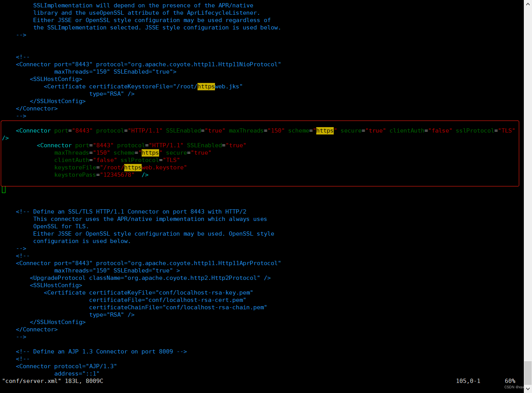Image resolution: width=532 pixels, height=393 pixels.
Task: Click status line file name 'conf/server.xml'
Action: click(x=31, y=381)
